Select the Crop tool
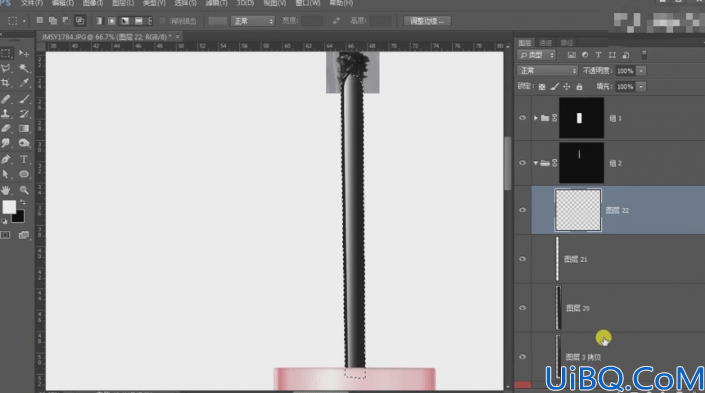This screenshot has width=705, height=393. click(6, 83)
